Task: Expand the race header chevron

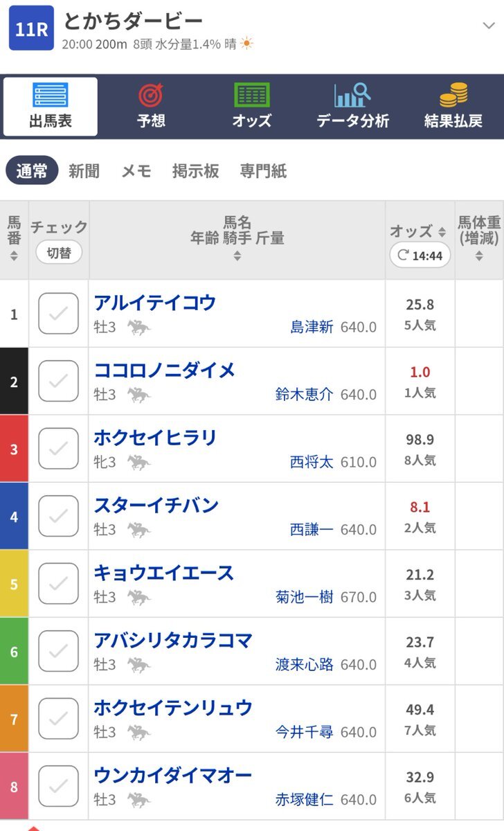Action: click(488, 26)
